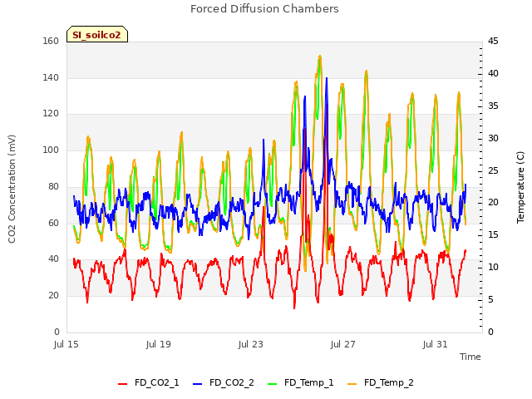Click the 160 value on left axis
Viewport: 532px width, 399px height.
point(51,41)
